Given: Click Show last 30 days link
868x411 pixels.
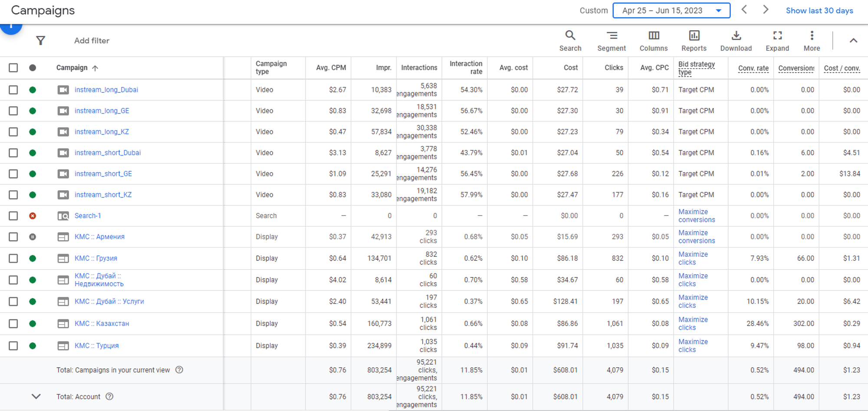Looking at the screenshot, I should click(819, 10).
